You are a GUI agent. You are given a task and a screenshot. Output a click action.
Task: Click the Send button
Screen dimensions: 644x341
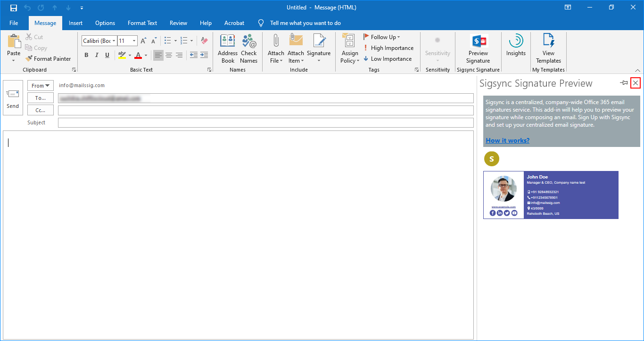point(13,98)
